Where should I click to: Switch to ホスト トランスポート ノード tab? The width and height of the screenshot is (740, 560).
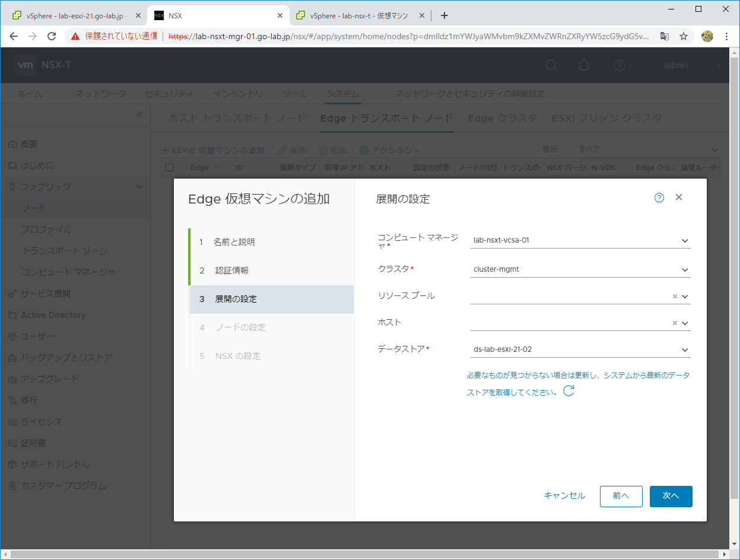coord(237,118)
